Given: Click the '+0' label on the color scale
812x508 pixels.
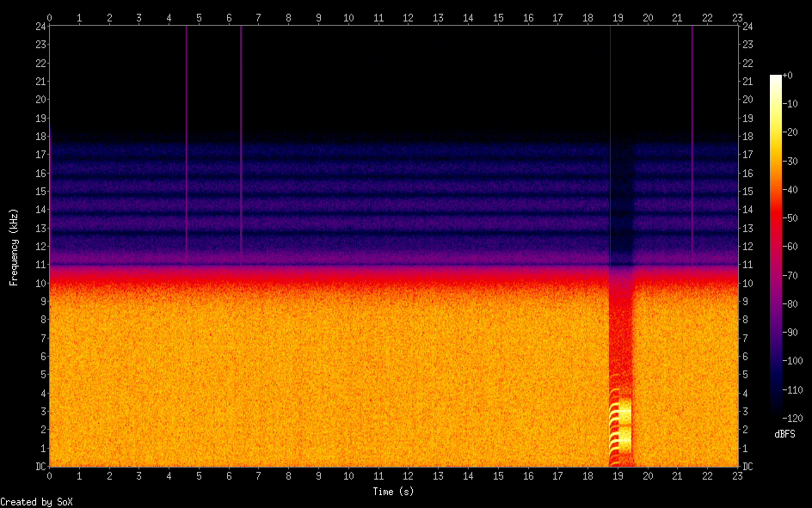Looking at the screenshot, I should (788, 76).
